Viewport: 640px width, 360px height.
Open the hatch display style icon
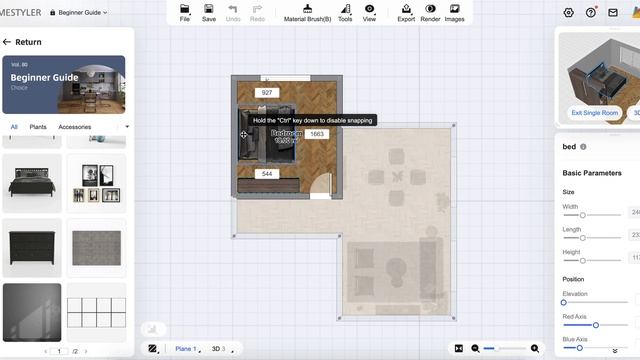click(153, 348)
